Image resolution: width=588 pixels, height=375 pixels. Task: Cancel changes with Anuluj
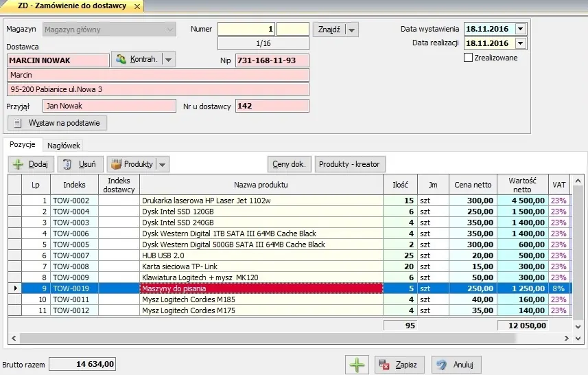point(456,365)
